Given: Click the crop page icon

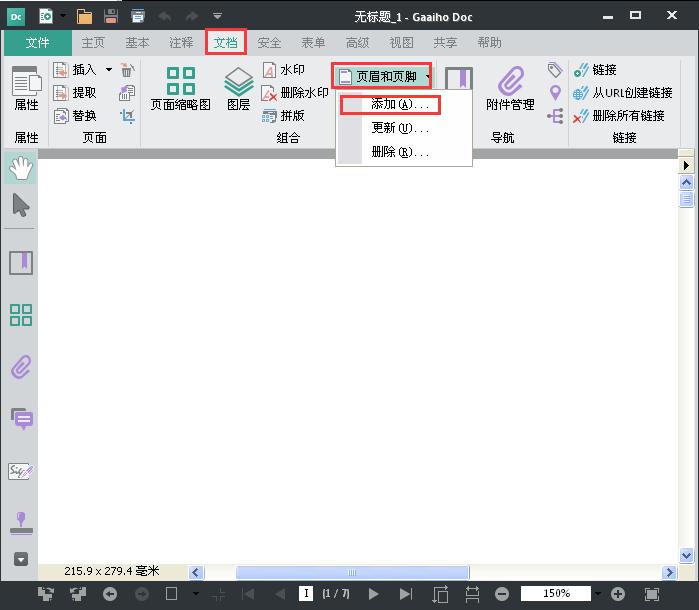Looking at the screenshot, I should coord(127,116).
